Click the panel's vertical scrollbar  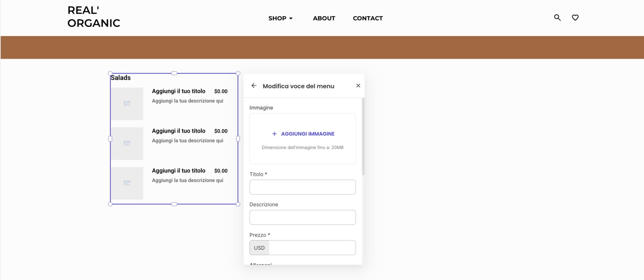tap(363, 136)
